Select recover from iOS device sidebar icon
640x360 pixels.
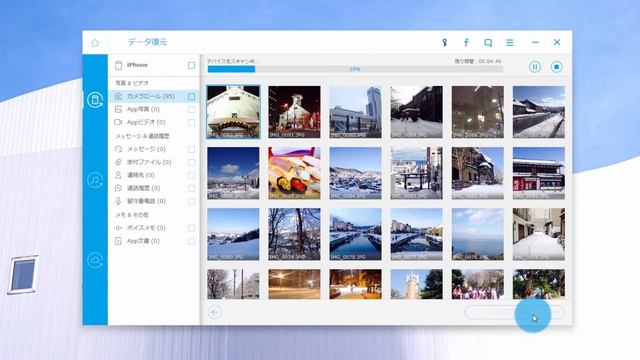click(95, 100)
